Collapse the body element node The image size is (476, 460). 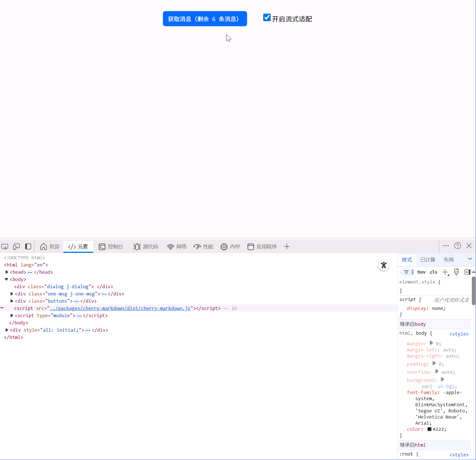[6, 279]
